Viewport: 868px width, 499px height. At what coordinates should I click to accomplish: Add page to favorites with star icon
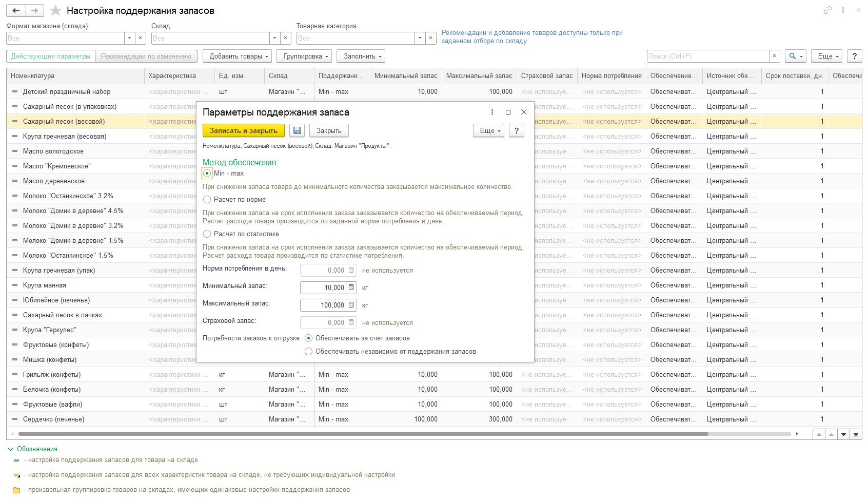click(56, 11)
